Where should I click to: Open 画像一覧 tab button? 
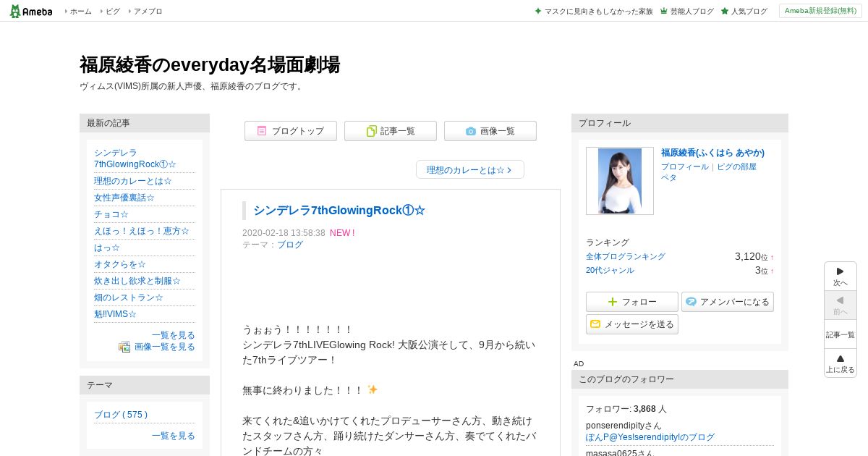(490, 131)
